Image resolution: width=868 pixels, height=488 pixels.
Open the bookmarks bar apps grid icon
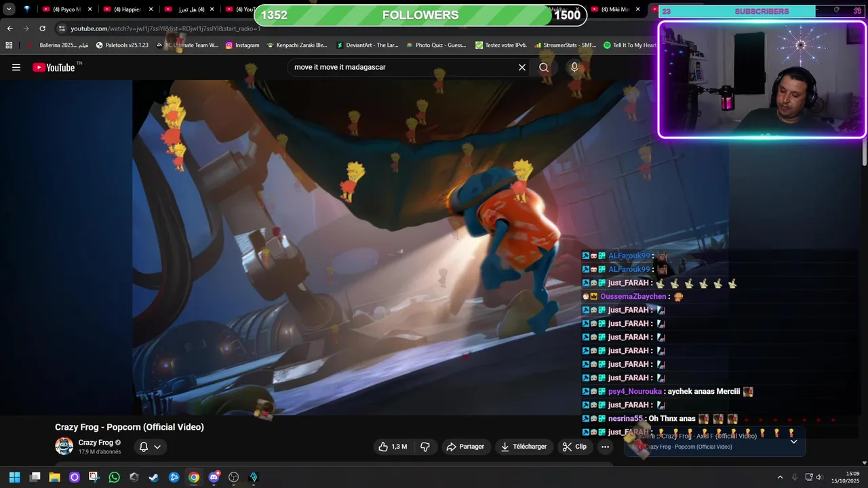[x=9, y=45]
